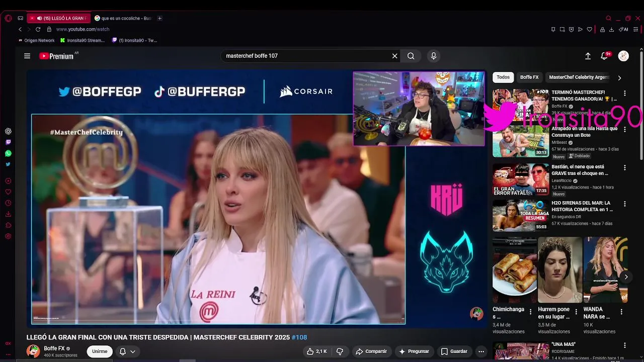Screen dimensions: 644x362
Task: Toggle notification bell for Boffe FX
Action: pyautogui.click(x=122, y=351)
